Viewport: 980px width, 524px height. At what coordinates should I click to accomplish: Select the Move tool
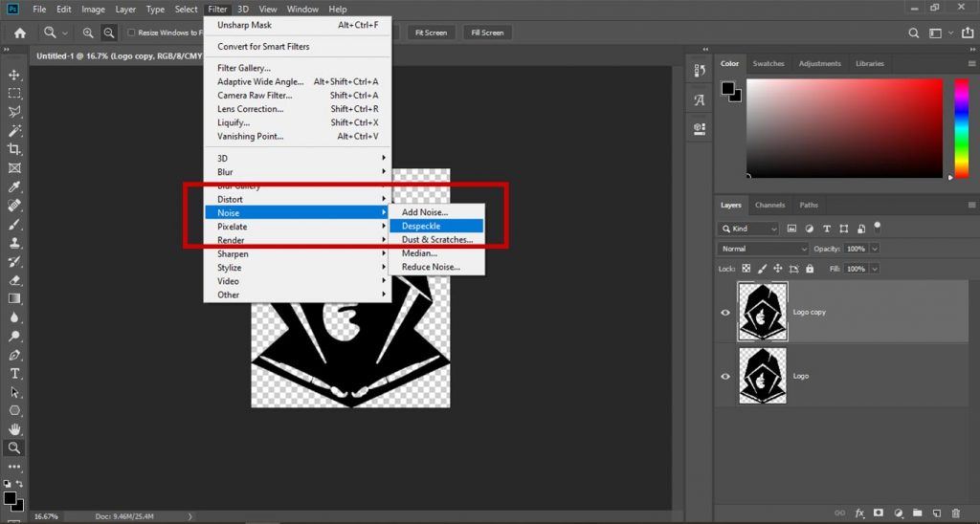[14, 75]
